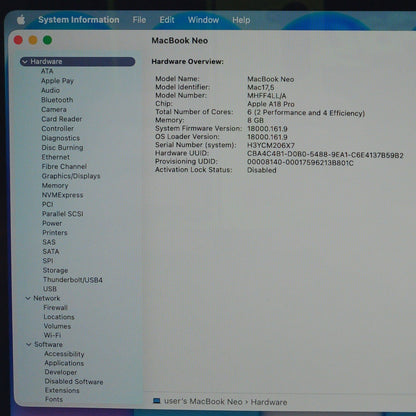416x416 pixels.
Task: Collapse the Network section chevron
Action: pyautogui.click(x=28, y=298)
